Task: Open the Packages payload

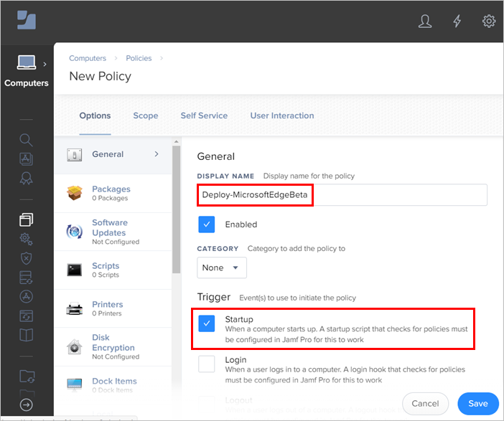Action: click(113, 193)
